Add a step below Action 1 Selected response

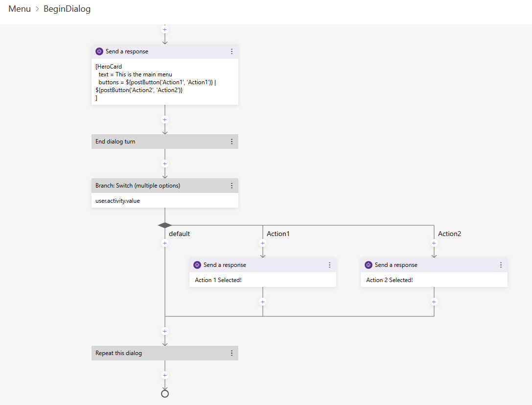coord(263,302)
